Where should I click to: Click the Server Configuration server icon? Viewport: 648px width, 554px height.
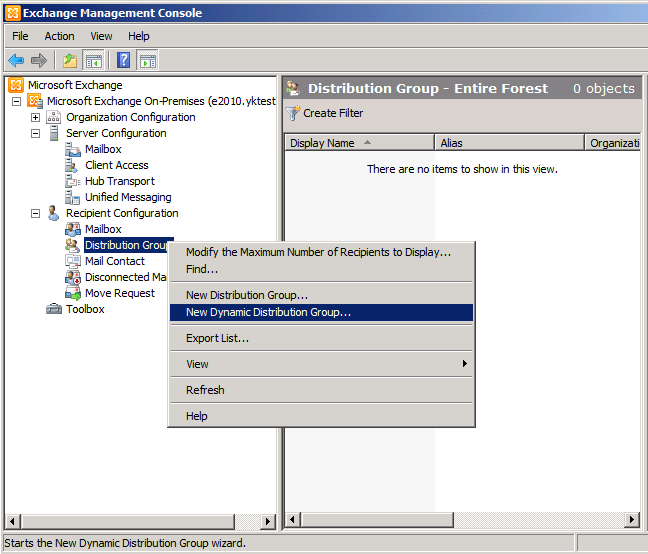[54, 133]
